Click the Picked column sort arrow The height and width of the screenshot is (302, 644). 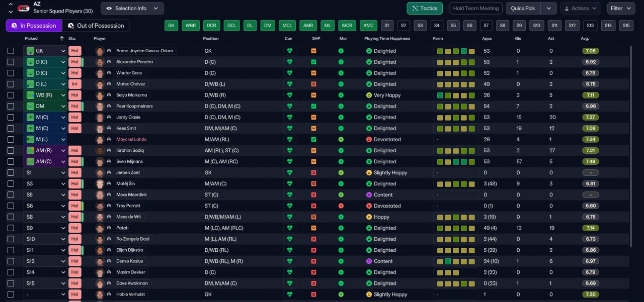(62, 39)
